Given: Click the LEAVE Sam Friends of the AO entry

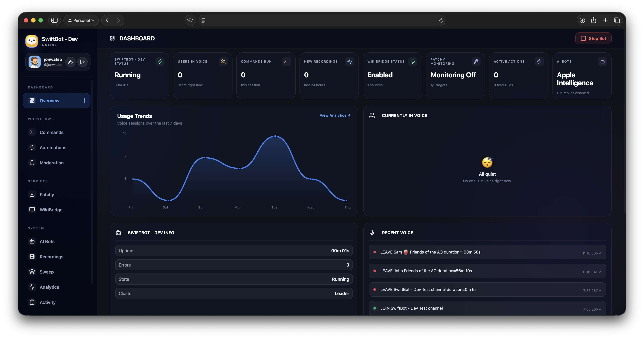Looking at the screenshot, I should [487, 252].
